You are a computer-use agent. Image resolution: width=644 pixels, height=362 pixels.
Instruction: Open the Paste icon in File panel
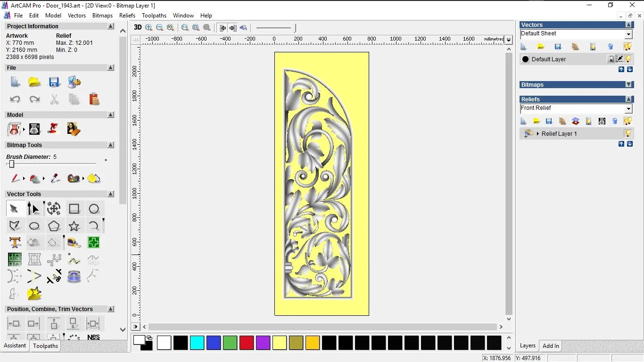coord(94,99)
